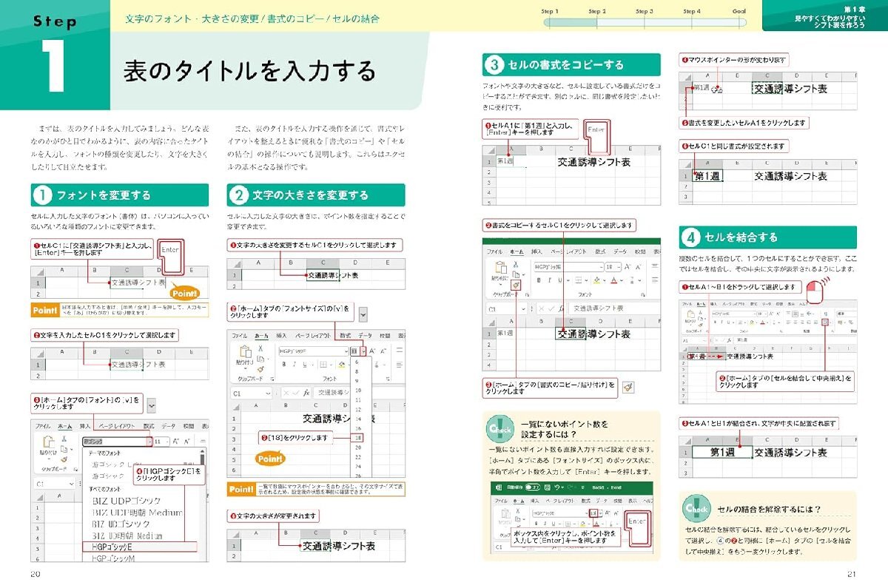Click the formula Enter checkmark in the section 3 Excel window
Screen dimensions: 888x588
pos(551,308)
